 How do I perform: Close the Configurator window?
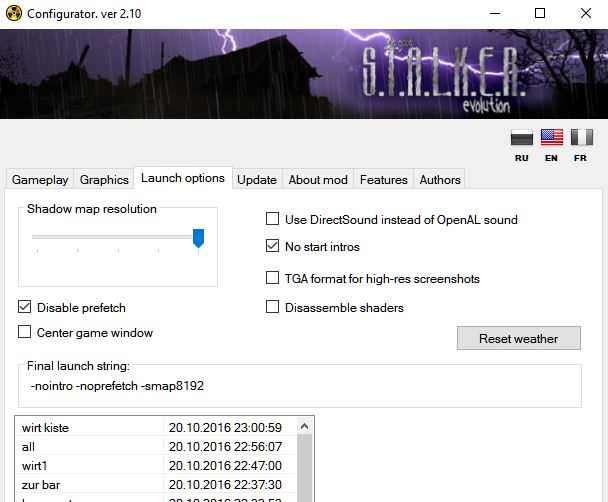[586, 14]
